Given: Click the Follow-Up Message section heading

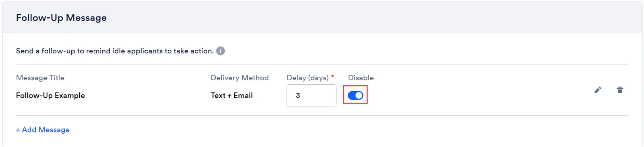Looking at the screenshot, I should point(61,18).
